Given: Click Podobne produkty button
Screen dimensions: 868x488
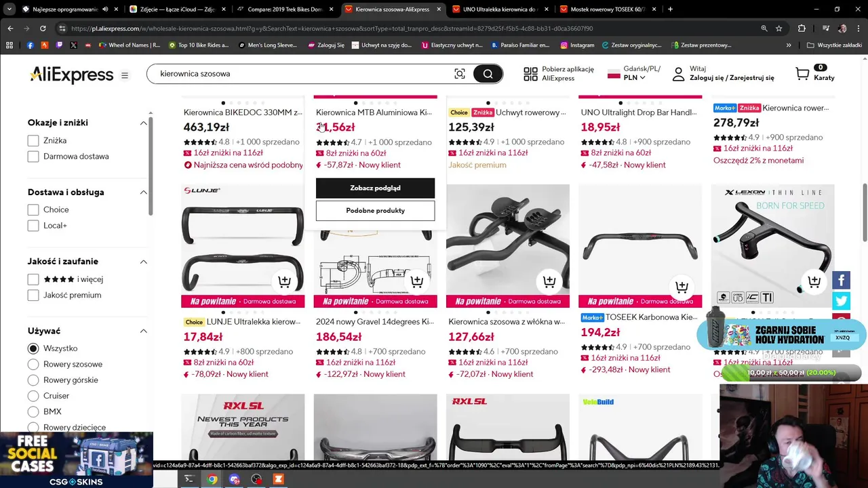Looking at the screenshot, I should coord(375,211).
